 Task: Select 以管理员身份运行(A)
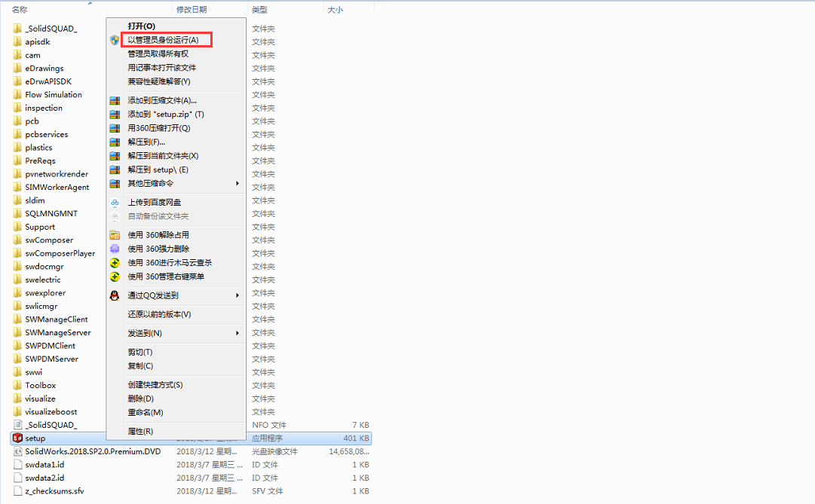(x=163, y=40)
